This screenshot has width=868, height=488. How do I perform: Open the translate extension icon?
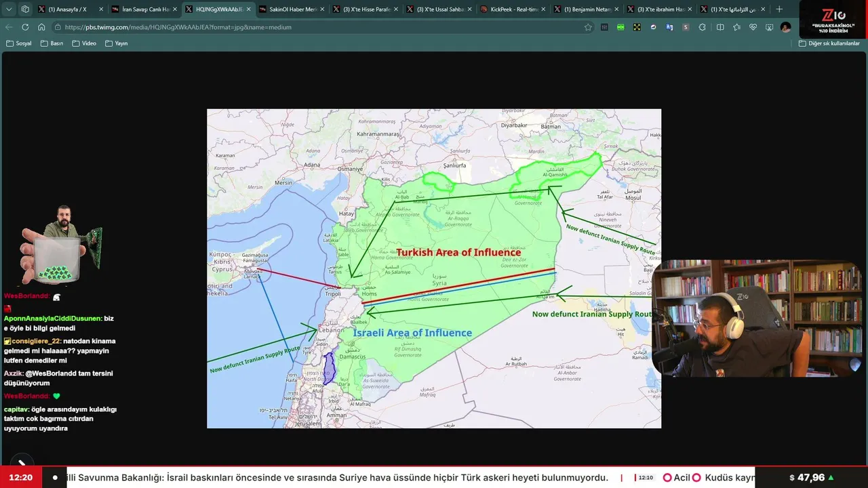point(669,27)
